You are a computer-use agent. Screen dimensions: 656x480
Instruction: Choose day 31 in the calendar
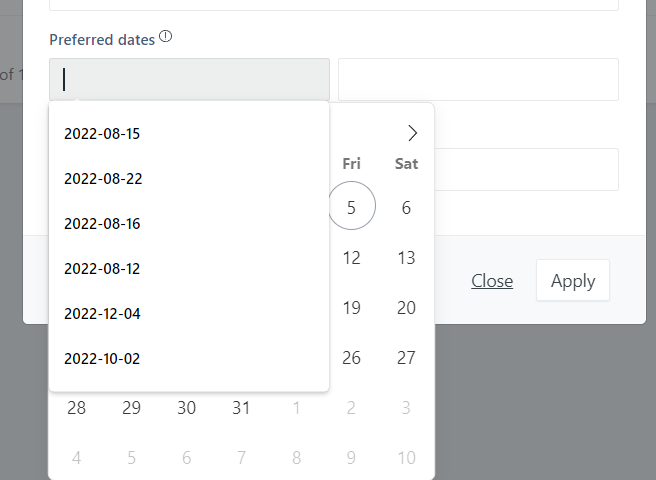(241, 408)
